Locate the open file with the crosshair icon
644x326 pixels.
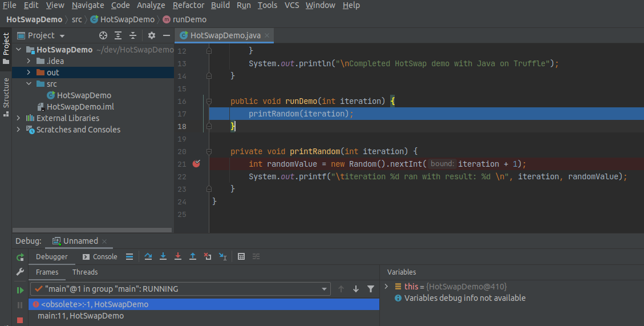pyautogui.click(x=103, y=35)
